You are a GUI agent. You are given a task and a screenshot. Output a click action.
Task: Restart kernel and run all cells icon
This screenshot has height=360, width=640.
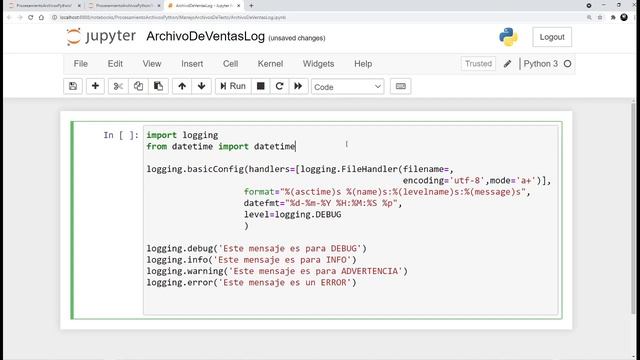point(298,86)
